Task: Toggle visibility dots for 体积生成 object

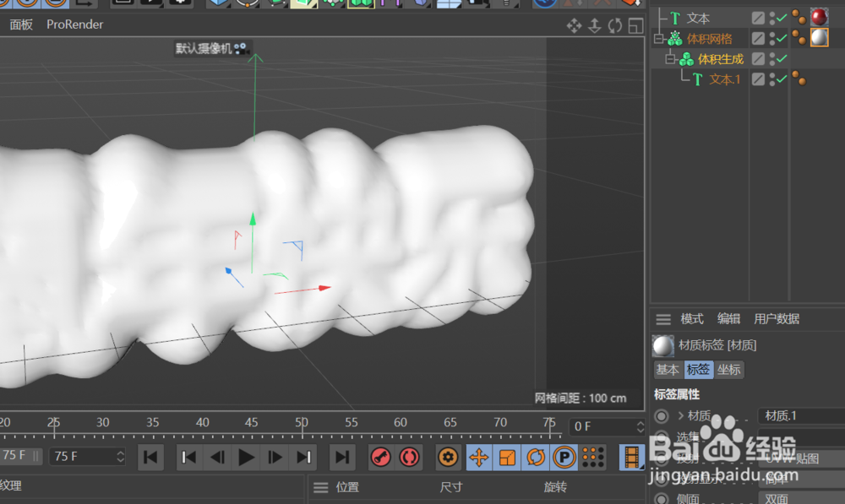Action: pos(772,59)
